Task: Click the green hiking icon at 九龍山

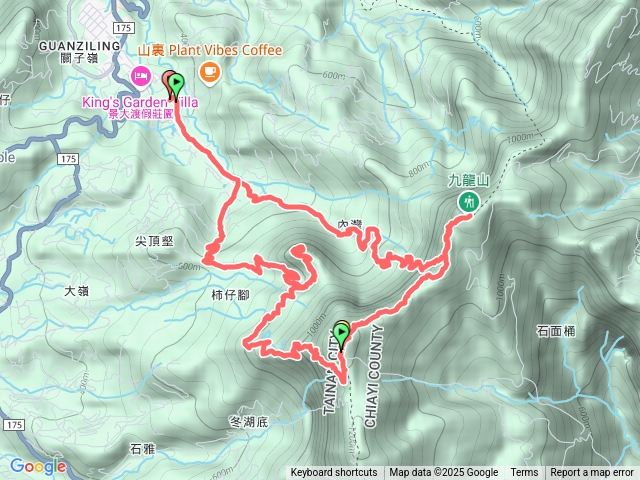Action: [x=469, y=202]
